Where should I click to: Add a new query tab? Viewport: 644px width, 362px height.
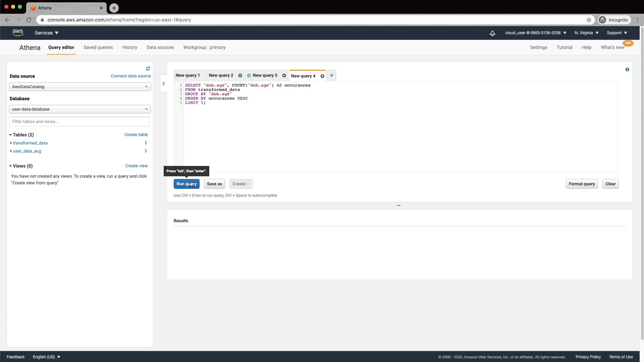332,76
